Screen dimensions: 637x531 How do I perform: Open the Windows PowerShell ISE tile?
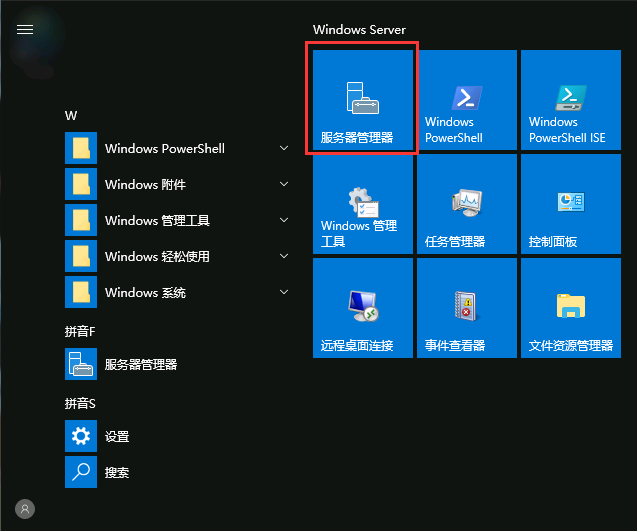pos(570,100)
